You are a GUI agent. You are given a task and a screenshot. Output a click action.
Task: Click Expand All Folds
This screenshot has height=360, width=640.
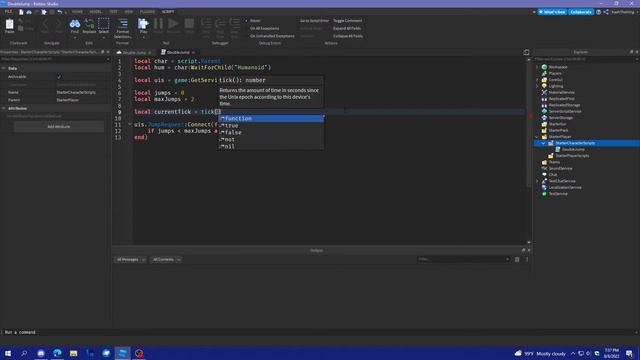(x=347, y=28)
